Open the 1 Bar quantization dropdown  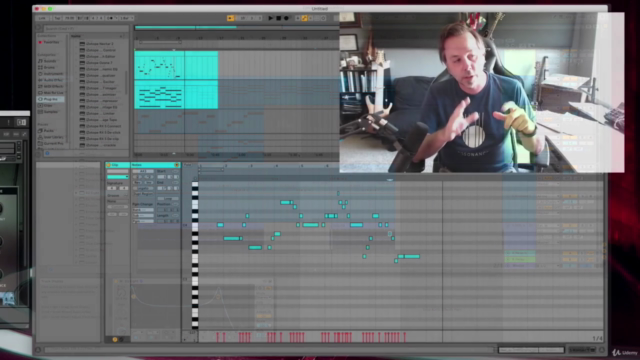tap(126, 18)
